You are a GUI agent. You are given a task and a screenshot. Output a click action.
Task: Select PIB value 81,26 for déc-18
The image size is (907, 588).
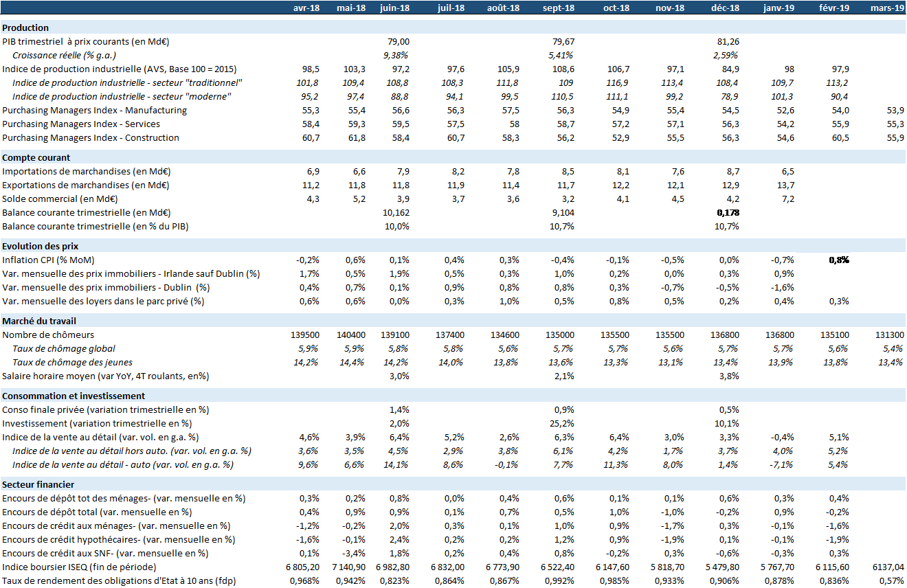click(x=728, y=42)
